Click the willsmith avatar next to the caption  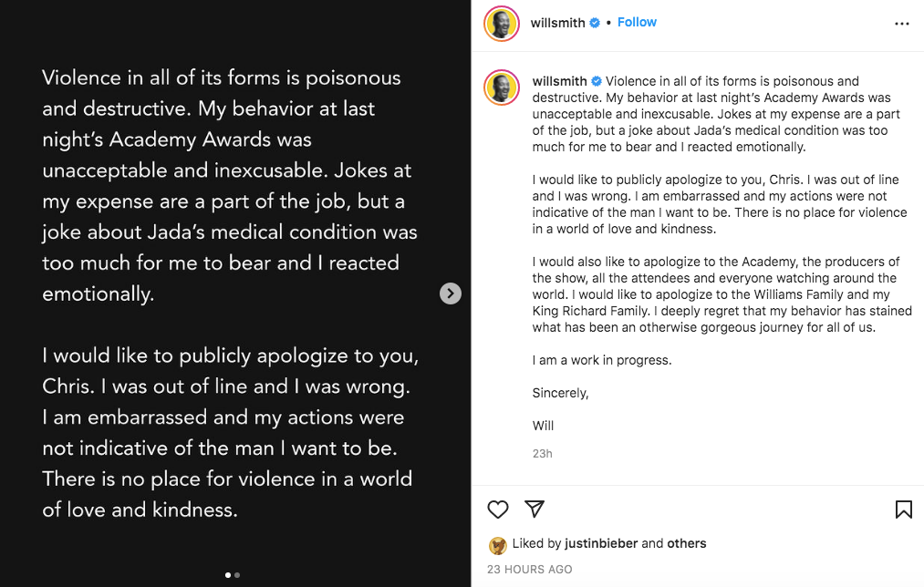click(x=502, y=88)
